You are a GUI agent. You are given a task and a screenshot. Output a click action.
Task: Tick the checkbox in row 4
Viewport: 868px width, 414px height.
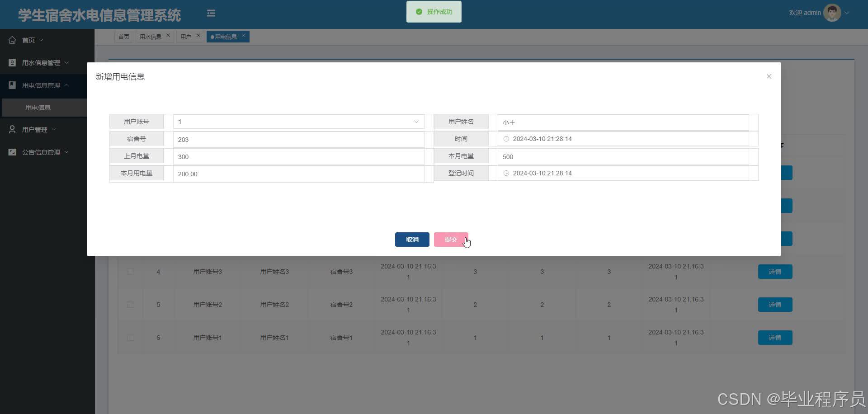click(x=130, y=272)
